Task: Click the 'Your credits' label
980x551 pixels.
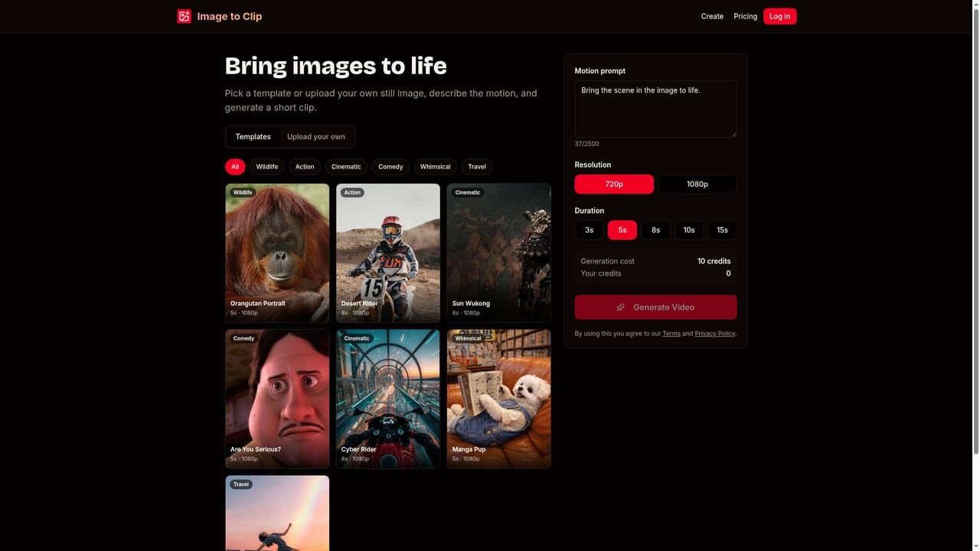Action: [601, 273]
